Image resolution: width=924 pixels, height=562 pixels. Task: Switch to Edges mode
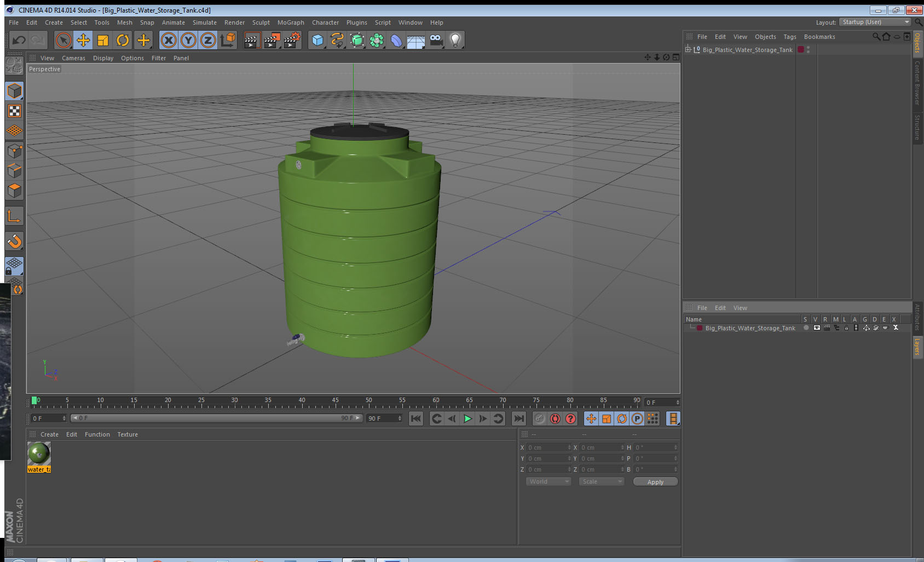pyautogui.click(x=14, y=171)
